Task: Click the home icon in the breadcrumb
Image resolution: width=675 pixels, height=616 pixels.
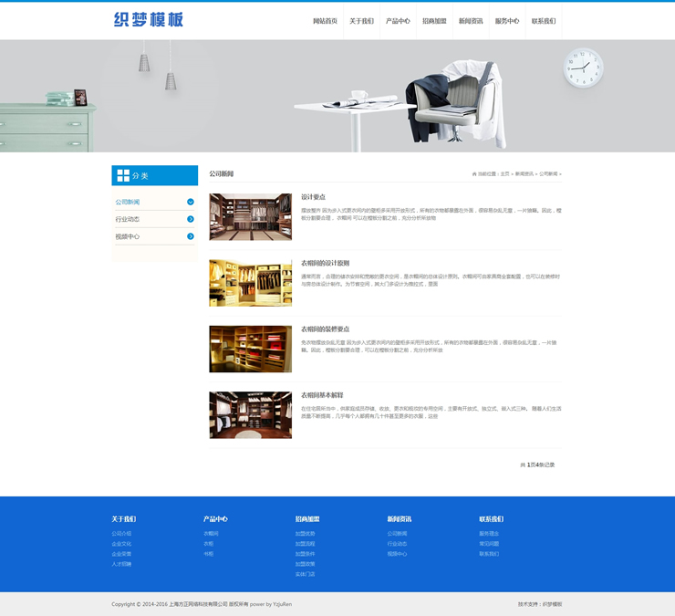Action: (x=474, y=173)
